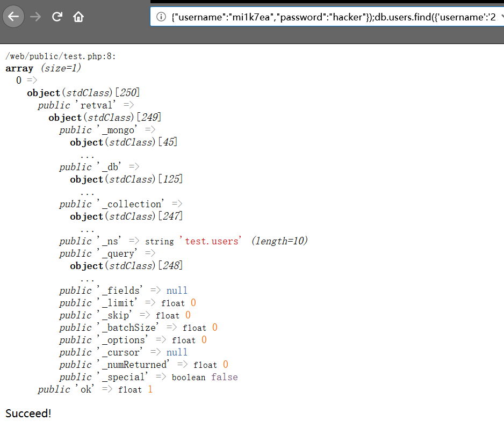This screenshot has height=435, width=504.
Task: Open site information icon in address bar
Action: tap(161, 17)
